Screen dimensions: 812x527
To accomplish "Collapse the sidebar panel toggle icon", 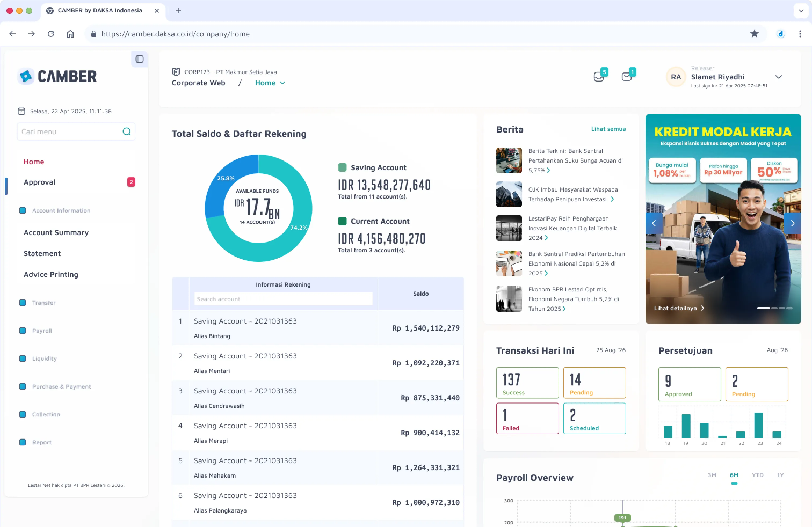I will [x=139, y=59].
